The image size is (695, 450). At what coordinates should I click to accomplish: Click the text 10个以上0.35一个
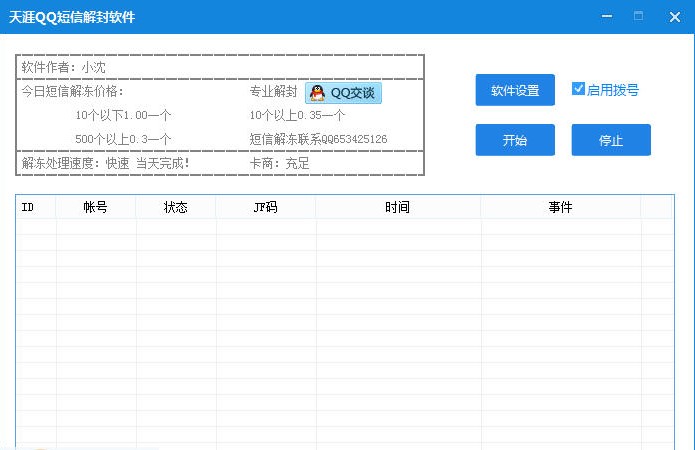coord(297,115)
